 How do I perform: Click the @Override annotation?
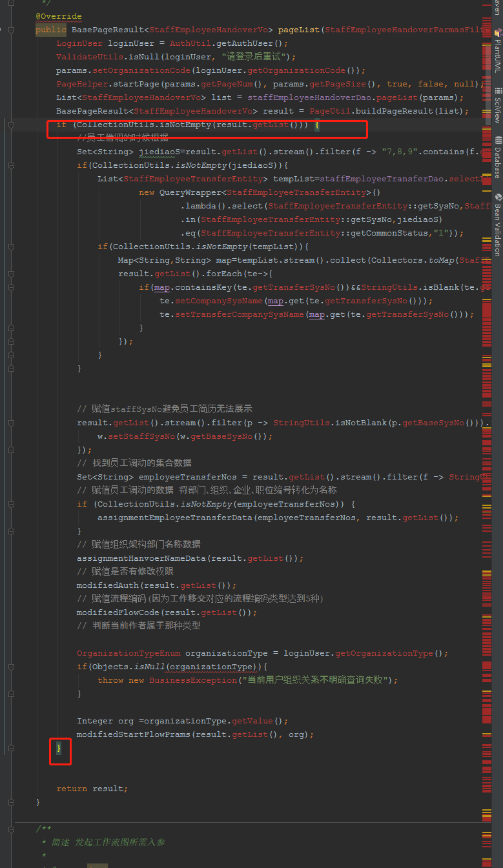tap(59, 16)
